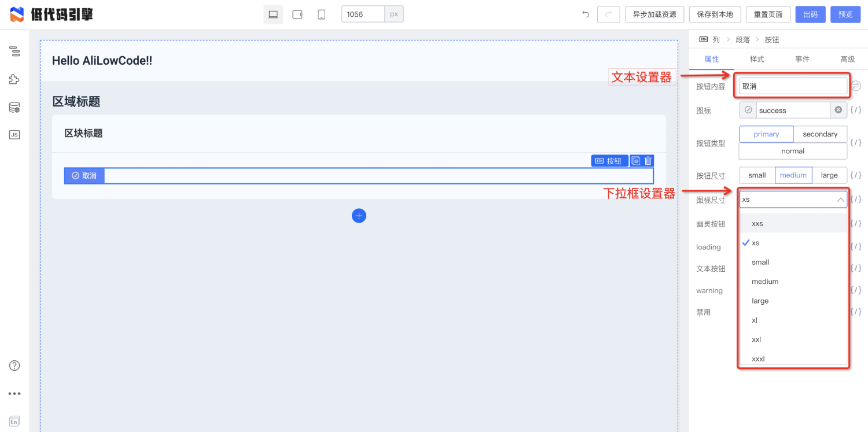Switch to the 属性 tab
Image resolution: width=868 pixels, height=432 pixels.
pos(711,59)
